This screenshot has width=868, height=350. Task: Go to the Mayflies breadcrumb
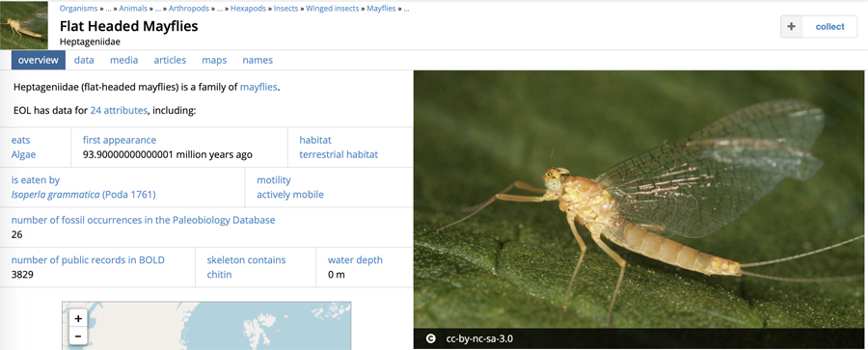pyautogui.click(x=381, y=9)
